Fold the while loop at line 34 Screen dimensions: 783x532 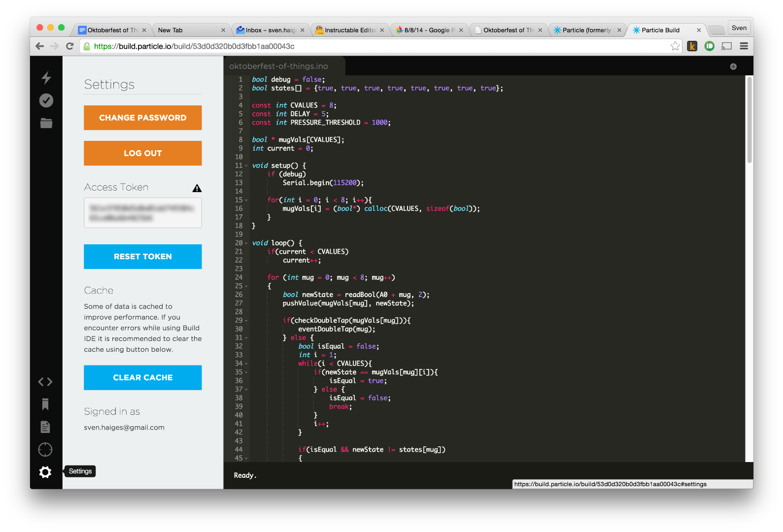(x=246, y=364)
